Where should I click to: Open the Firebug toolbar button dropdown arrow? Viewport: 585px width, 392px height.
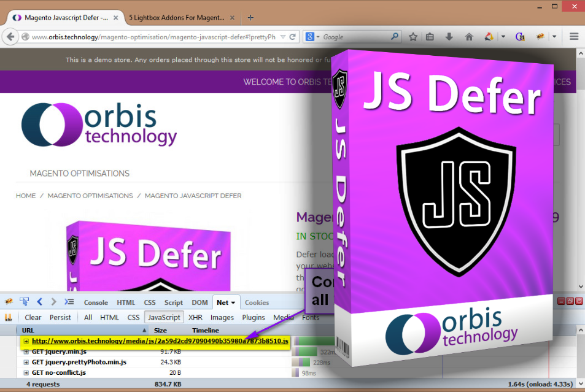click(554, 37)
